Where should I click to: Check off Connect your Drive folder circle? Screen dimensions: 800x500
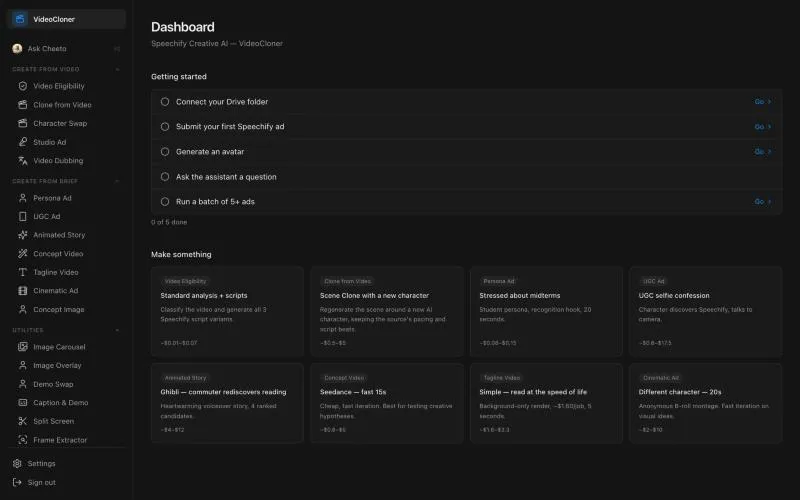tap(165, 102)
